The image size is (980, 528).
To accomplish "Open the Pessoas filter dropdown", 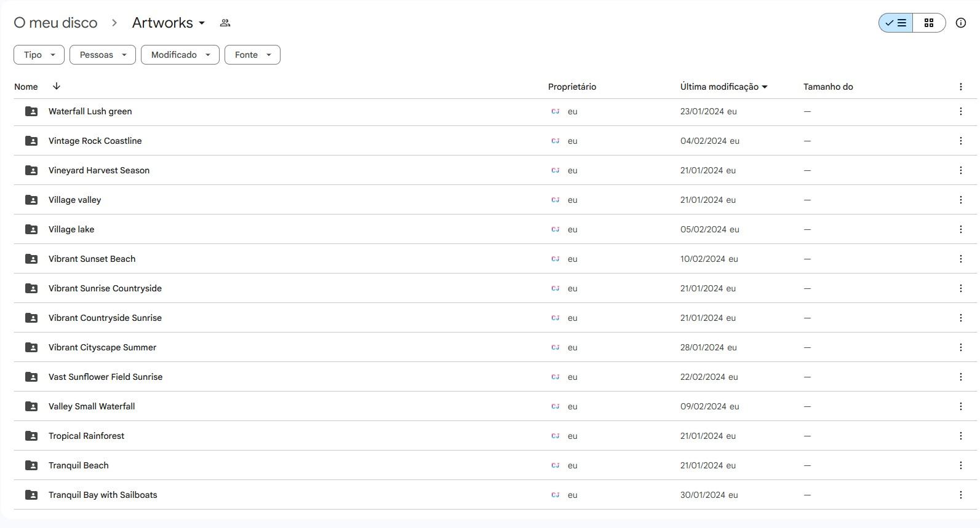I will tap(103, 55).
